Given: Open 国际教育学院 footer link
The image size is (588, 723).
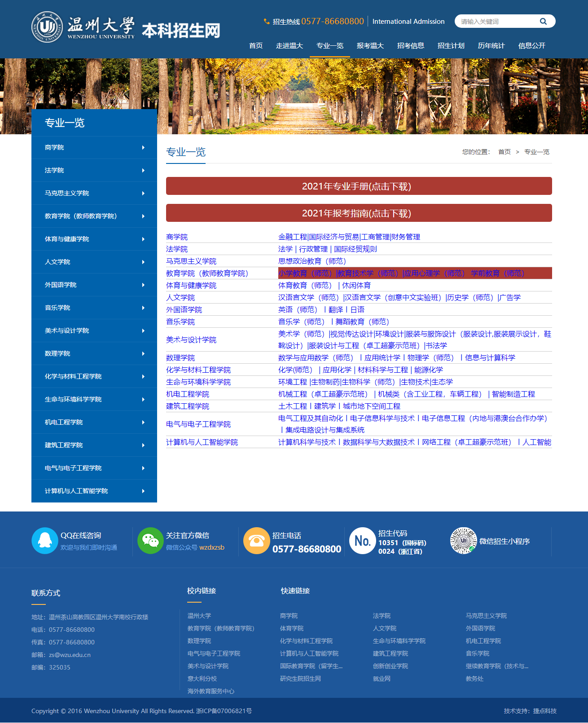Looking at the screenshot, I should [x=311, y=666].
